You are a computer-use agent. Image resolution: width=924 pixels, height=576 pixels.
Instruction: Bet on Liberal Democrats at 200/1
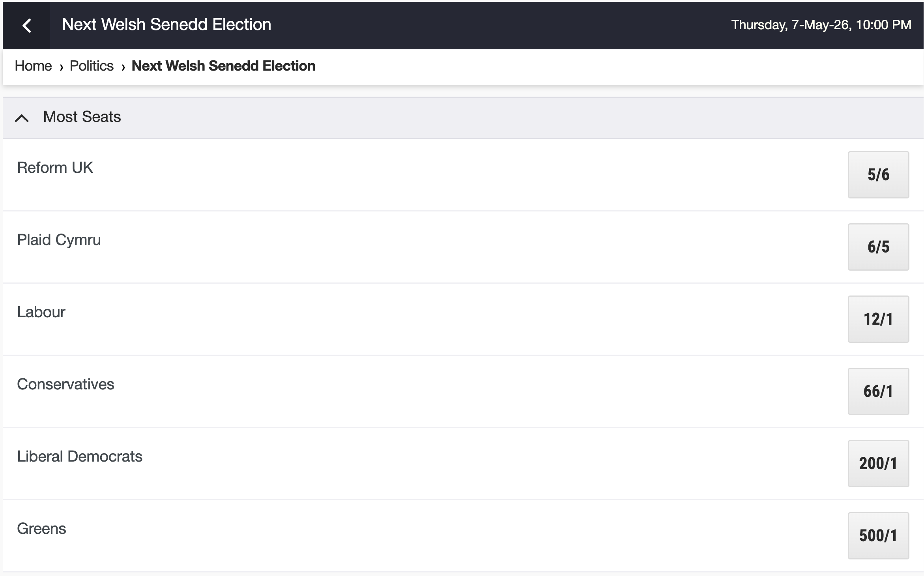pos(878,464)
